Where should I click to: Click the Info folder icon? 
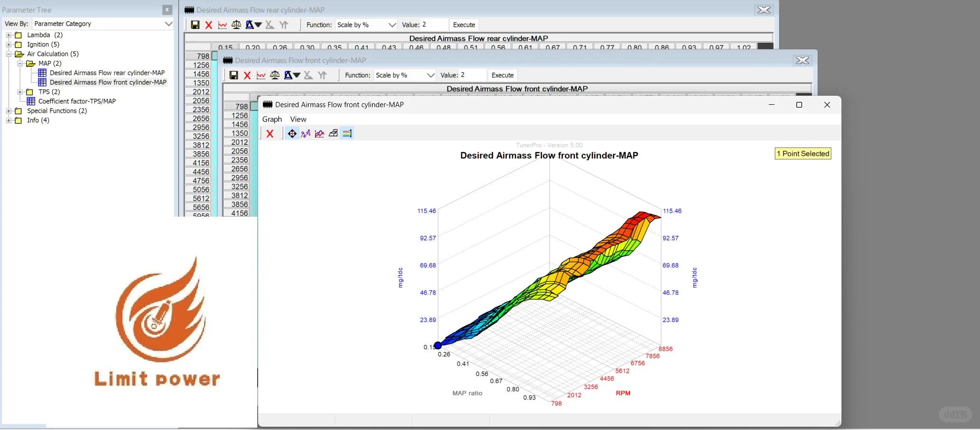19,120
